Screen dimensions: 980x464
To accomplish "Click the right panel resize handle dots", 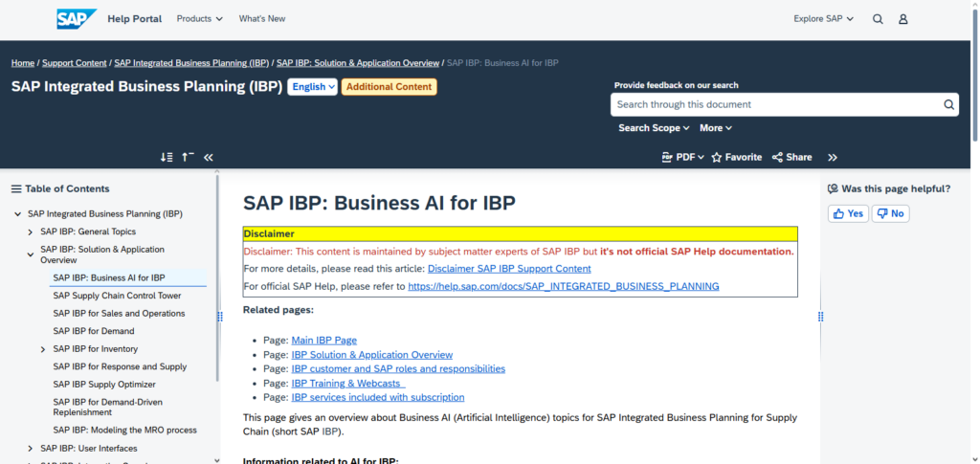I will click(820, 317).
